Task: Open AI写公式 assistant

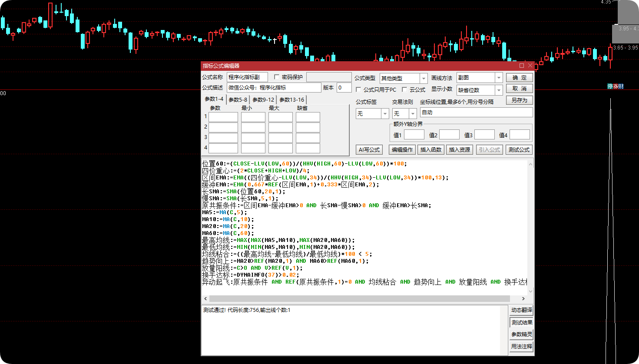Action: pos(369,150)
